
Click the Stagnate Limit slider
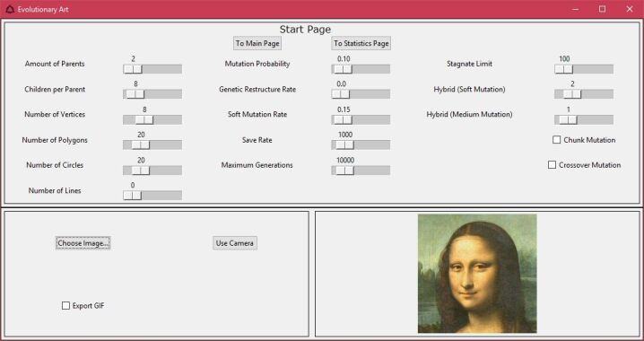pyautogui.click(x=584, y=69)
